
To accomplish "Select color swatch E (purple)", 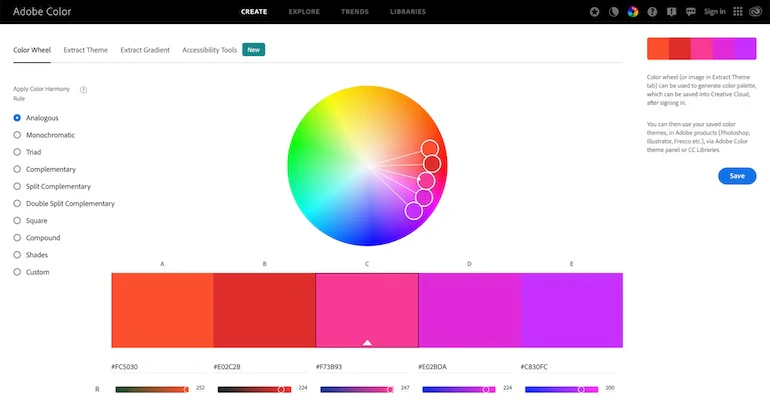I will [x=572, y=310].
